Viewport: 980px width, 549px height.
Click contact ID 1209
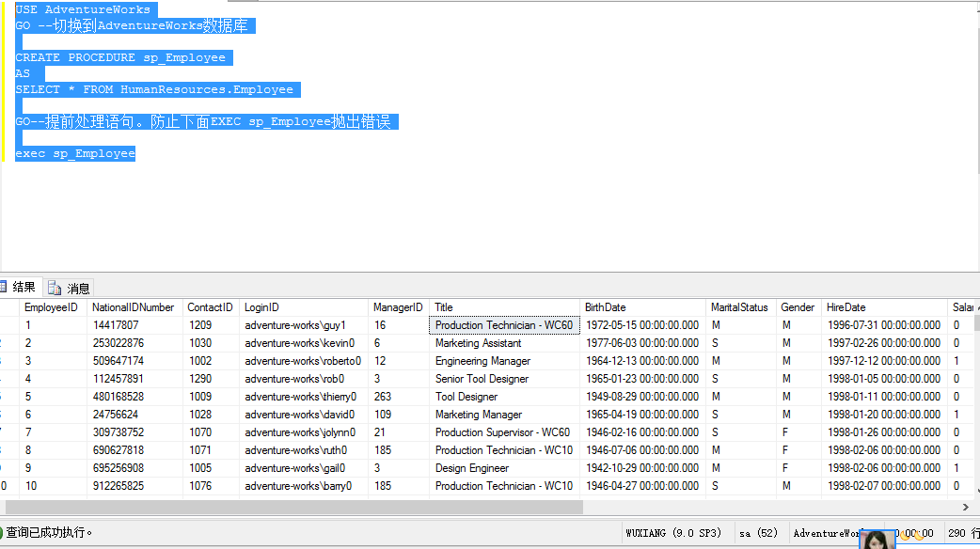point(211,325)
